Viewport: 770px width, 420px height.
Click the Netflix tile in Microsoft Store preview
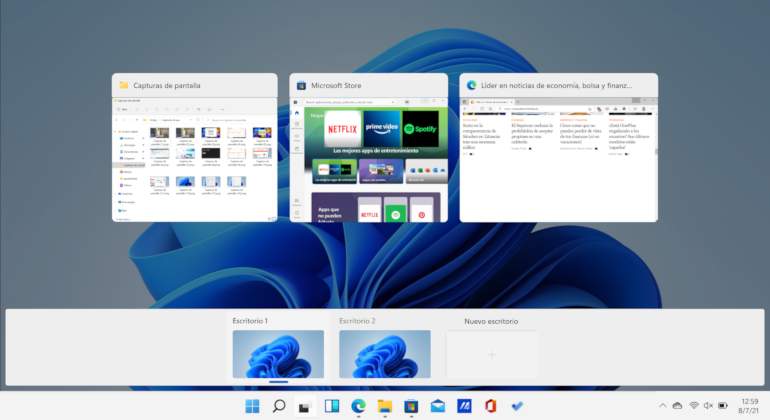[342, 129]
